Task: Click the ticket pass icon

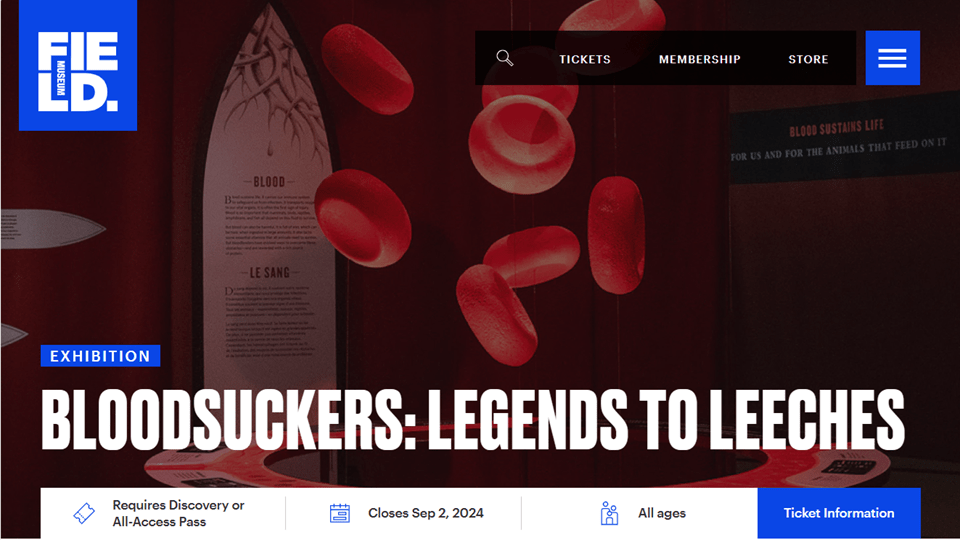Action: [84, 513]
